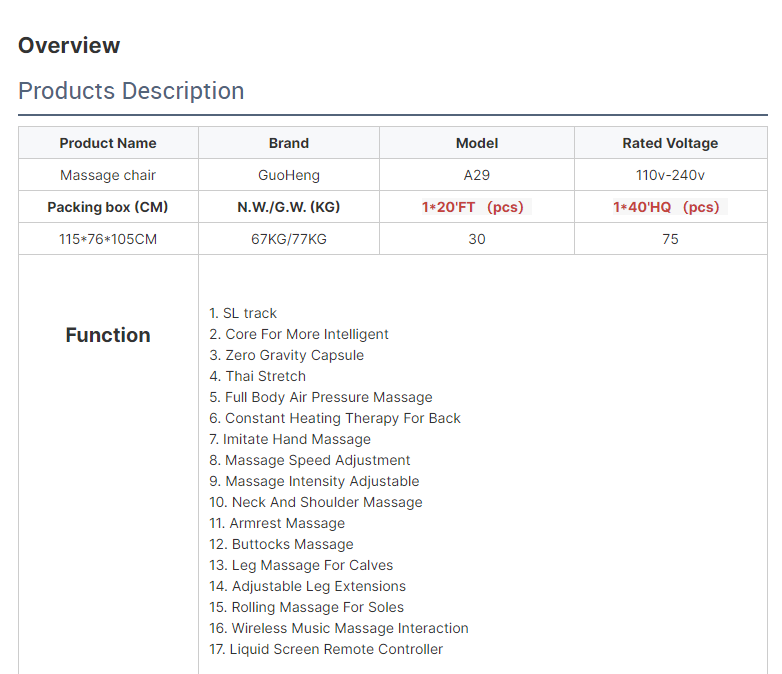Click the 115*76*105CM dimensions cell

108,239
